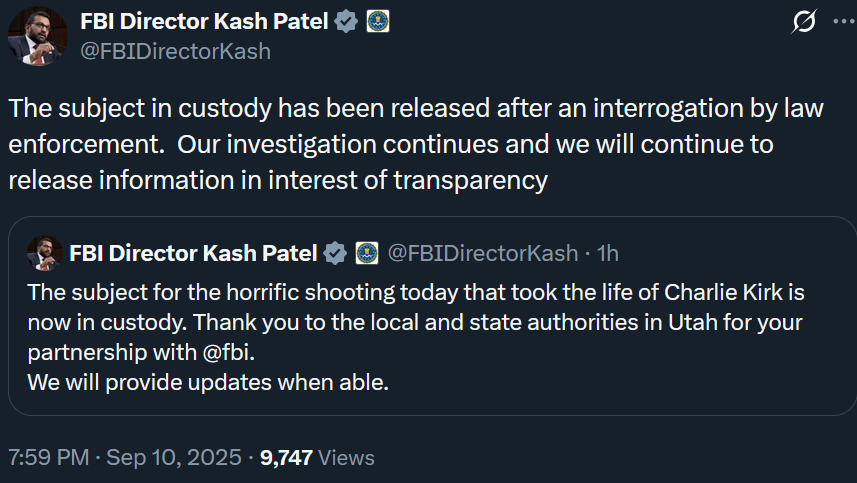
Task: Click the FBI seal badge in quoted post
Action: (367, 253)
